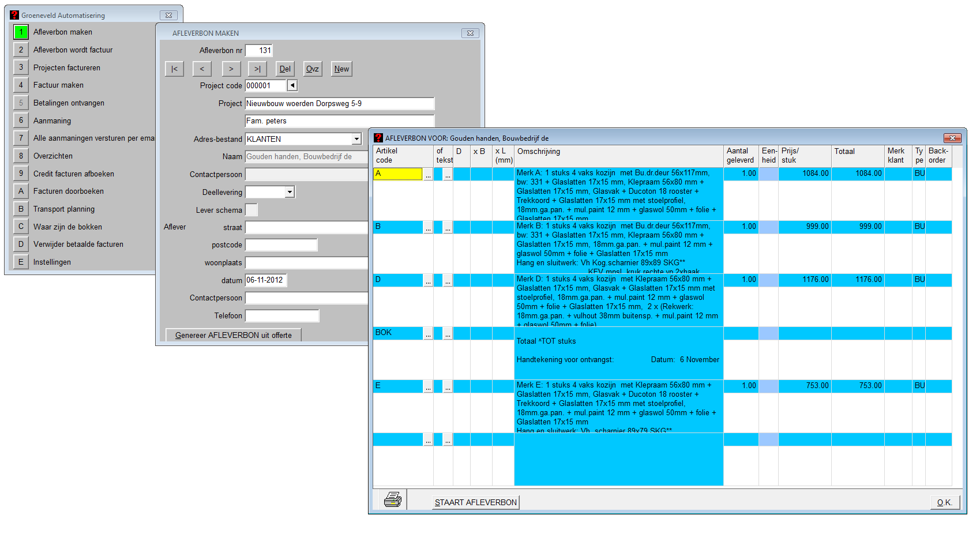Viewport: 980px width, 534px height.
Task: Select the yellow article code A cell
Action: 398,174
